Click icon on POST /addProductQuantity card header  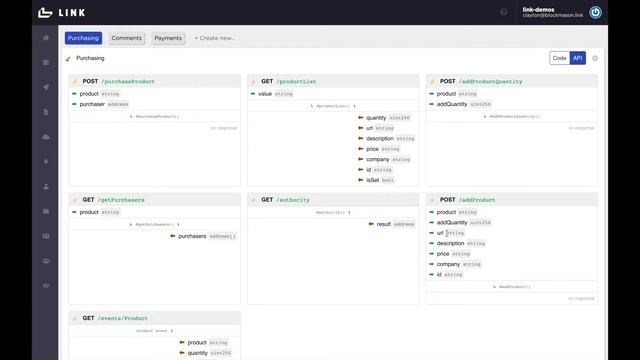[432, 82]
